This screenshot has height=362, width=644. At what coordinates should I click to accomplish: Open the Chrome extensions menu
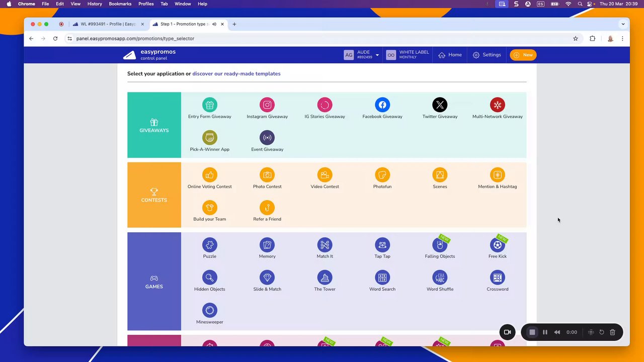[592, 38]
